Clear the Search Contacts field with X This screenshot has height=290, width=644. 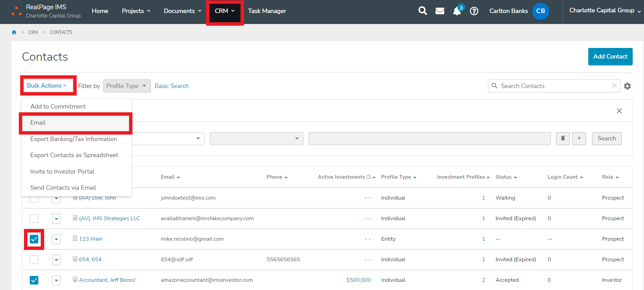(x=615, y=86)
